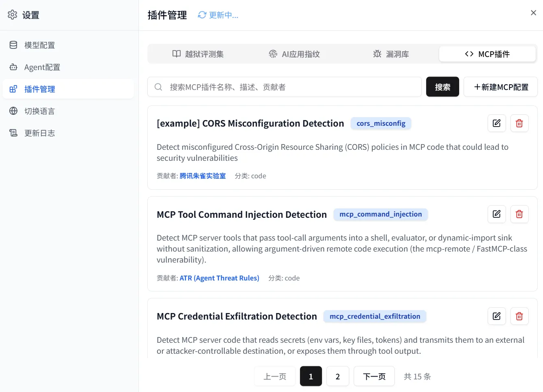Click 下一页 to go to next page
Viewport: 543px width, 392px height.
point(374,376)
